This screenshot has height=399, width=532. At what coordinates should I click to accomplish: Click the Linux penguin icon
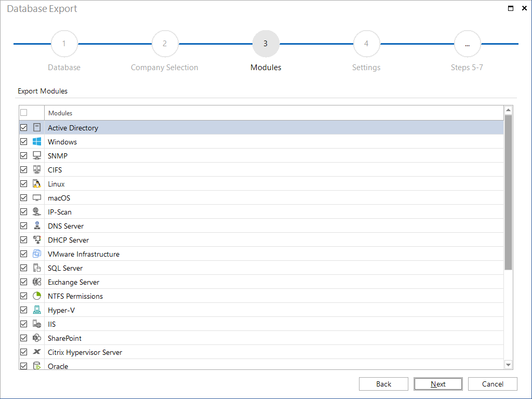click(37, 183)
